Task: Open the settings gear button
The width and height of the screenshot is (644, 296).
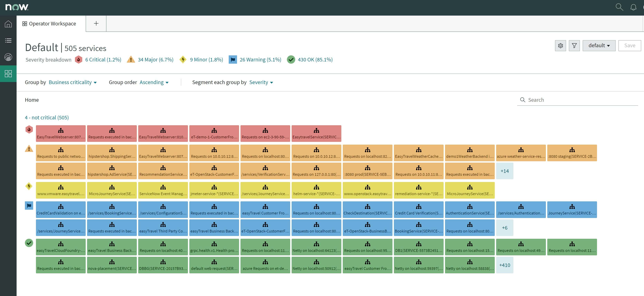Action: pyautogui.click(x=561, y=45)
